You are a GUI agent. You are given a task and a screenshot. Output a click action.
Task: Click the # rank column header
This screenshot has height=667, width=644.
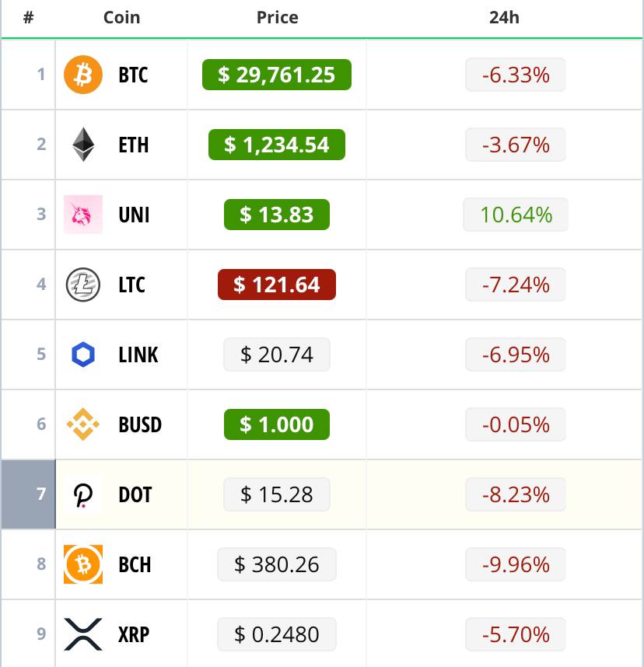coord(29,17)
